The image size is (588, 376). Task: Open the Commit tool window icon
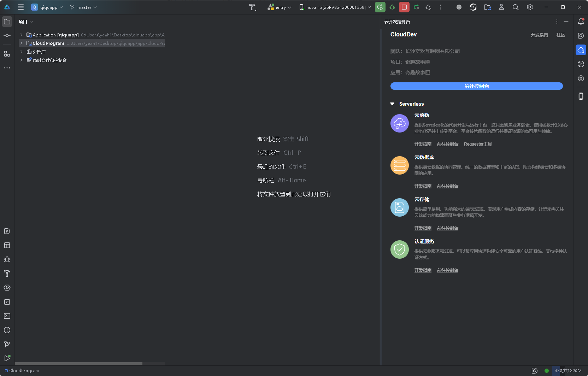pos(7,36)
